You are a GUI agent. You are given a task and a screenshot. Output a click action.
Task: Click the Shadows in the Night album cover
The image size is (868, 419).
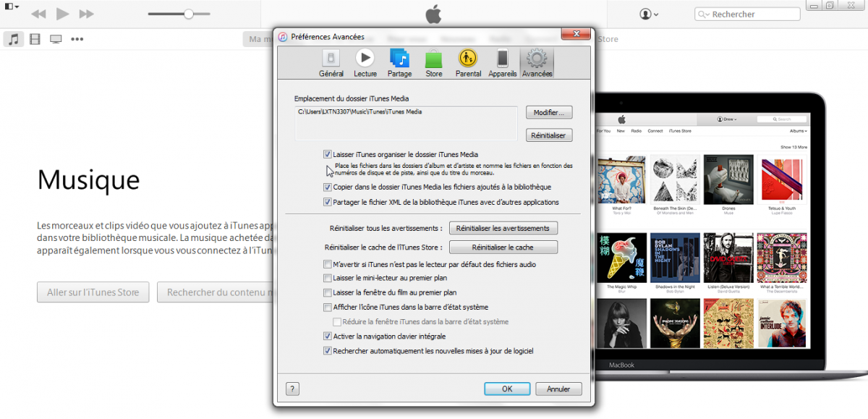[x=674, y=256]
